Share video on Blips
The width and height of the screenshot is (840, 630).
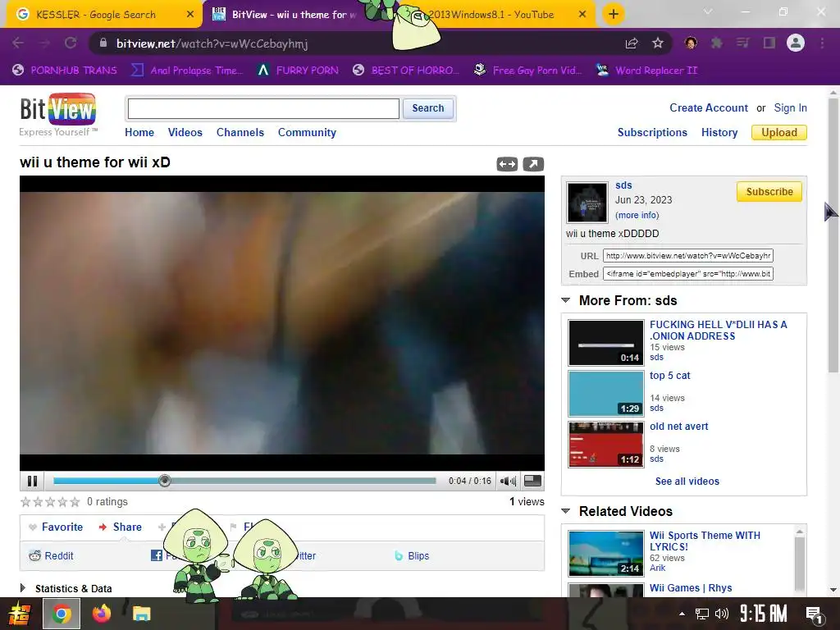pos(412,556)
